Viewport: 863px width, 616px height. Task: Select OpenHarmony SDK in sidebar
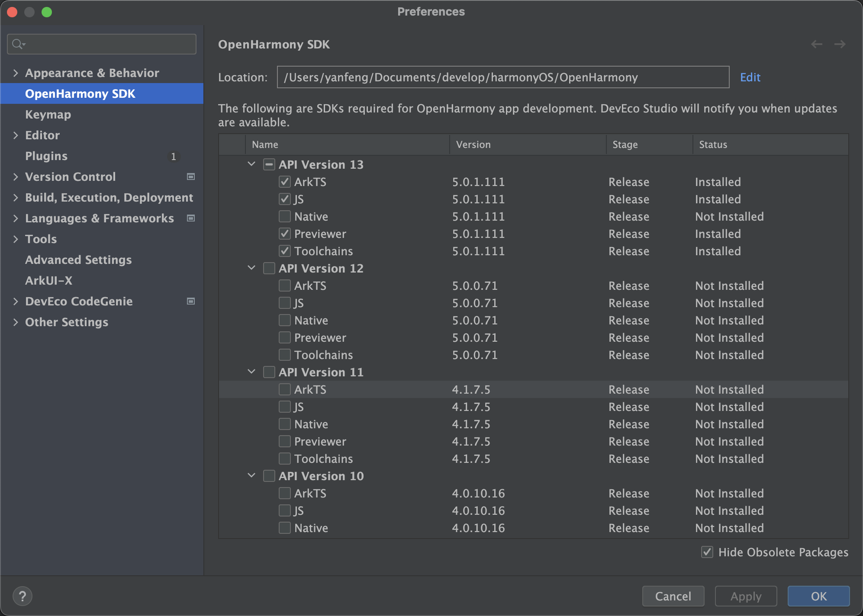(102, 93)
